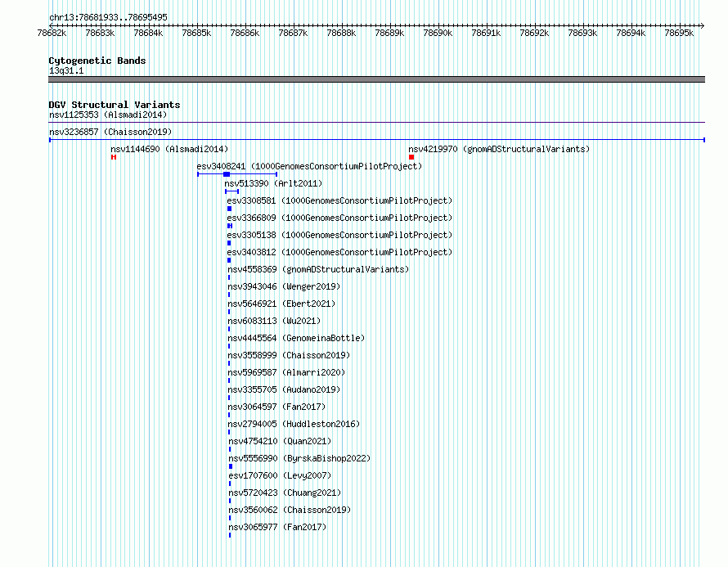Click the blue glyph under nsv5556990
The image size is (728, 567).
coord(231,466)
